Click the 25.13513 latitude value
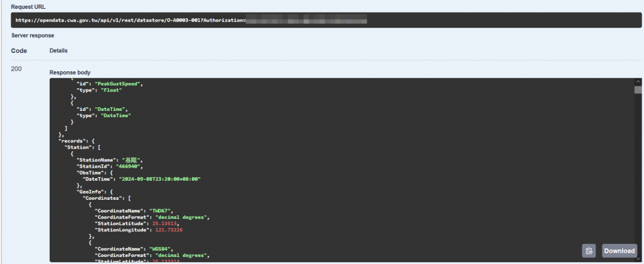644x264 pixels. click(x=164, y=224)
